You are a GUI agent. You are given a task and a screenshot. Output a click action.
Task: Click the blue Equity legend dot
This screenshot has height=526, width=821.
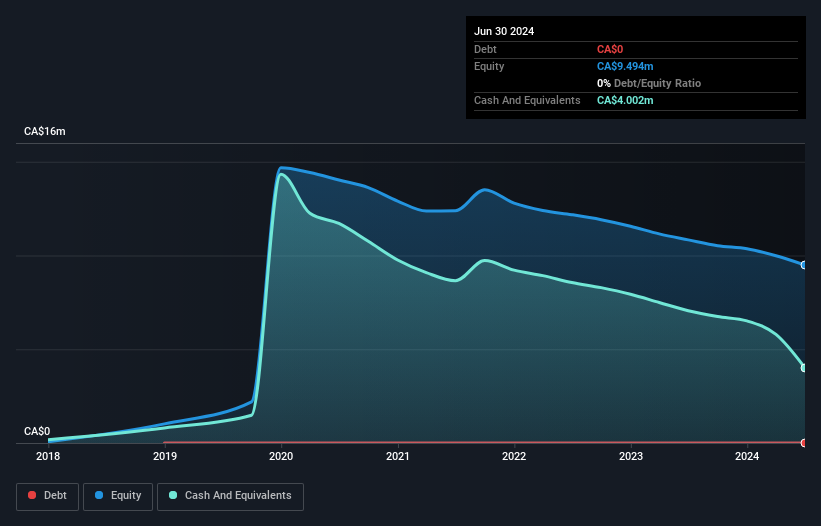click(99, 495)
